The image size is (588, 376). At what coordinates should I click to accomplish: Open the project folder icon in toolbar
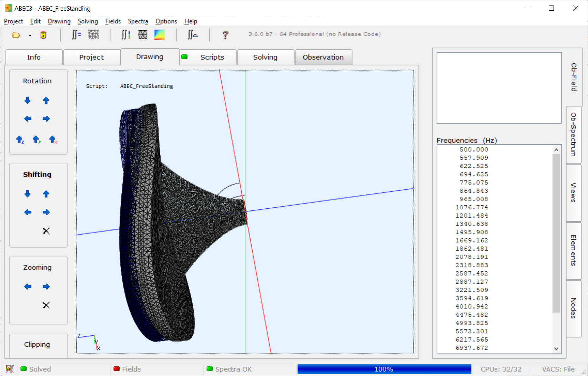16,35
